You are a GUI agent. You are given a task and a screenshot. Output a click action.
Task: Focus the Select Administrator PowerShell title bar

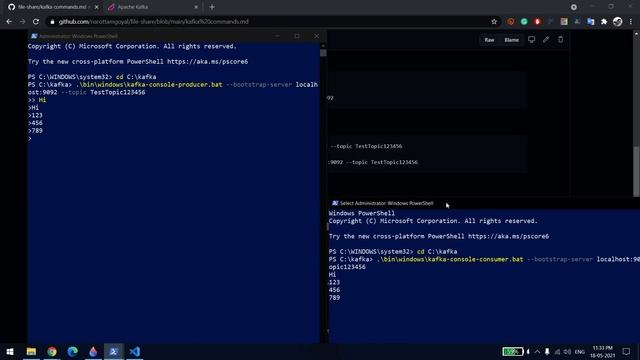click(484, 203)
